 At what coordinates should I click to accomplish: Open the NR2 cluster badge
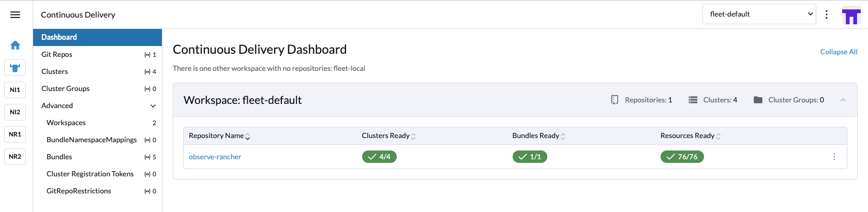point(15,156)
